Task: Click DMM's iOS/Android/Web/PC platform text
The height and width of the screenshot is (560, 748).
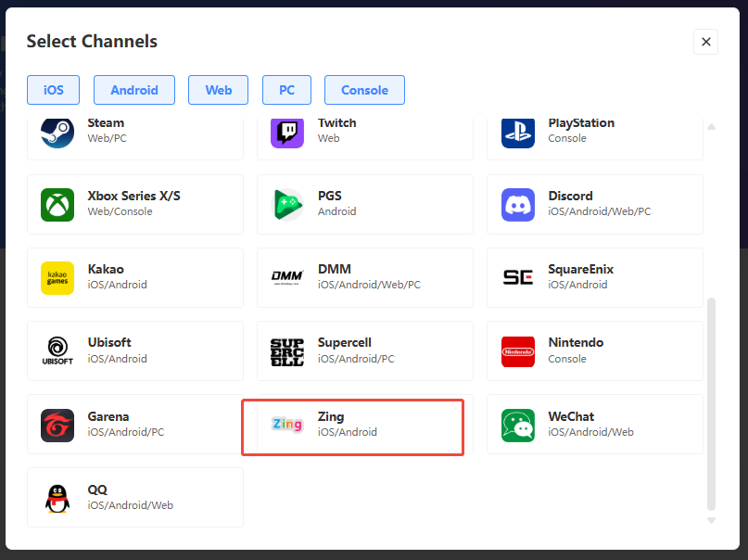Action: point(369,285)
